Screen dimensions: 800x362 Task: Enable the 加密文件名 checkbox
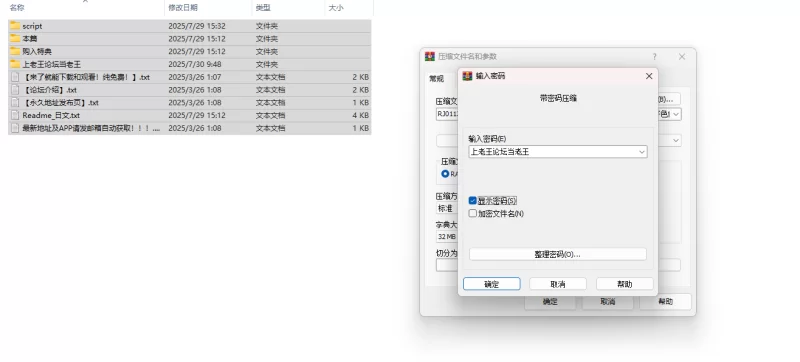(x=472, y=213)
